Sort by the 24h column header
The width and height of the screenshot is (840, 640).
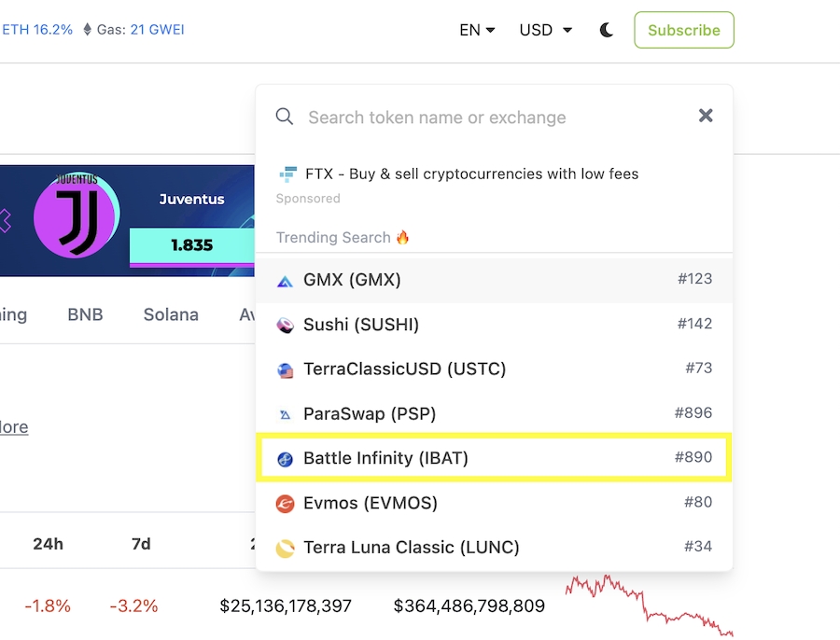[49, 544]
